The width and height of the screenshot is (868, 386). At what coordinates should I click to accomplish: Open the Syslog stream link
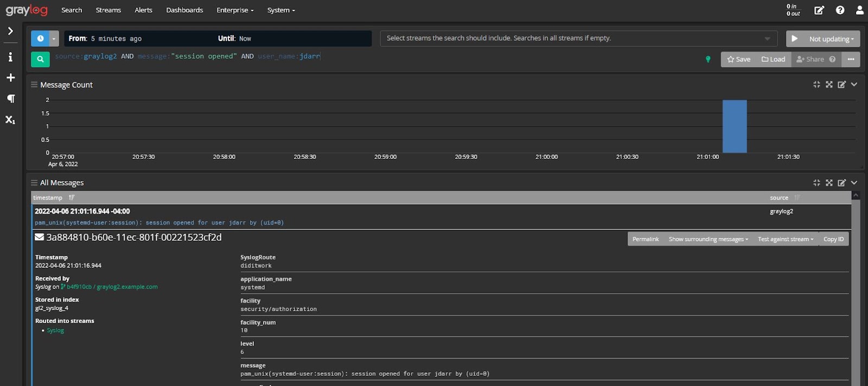pos(55,330)
